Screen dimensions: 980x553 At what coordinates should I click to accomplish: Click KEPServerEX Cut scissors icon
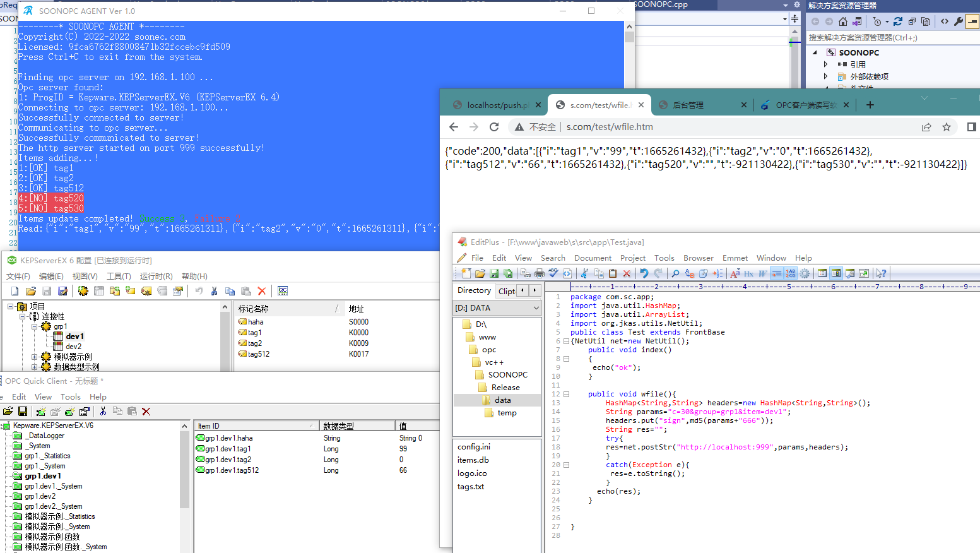pos(215,291)
